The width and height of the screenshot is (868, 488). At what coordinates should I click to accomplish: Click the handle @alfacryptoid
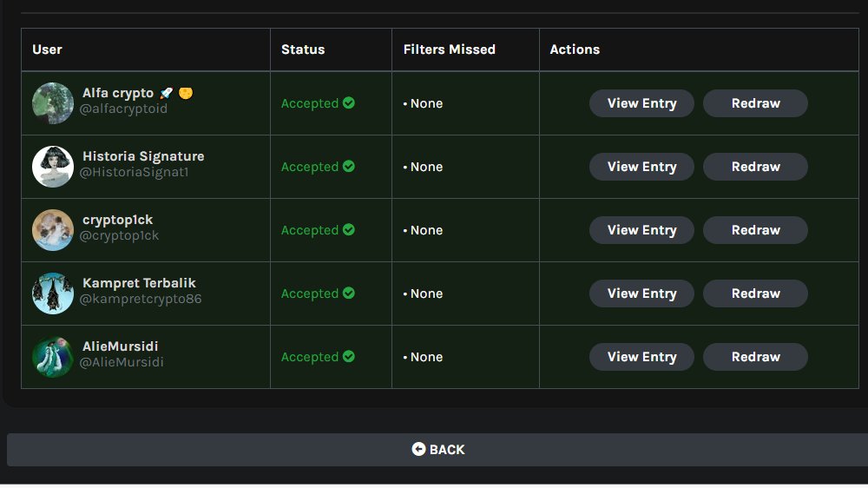coord(123,109)
